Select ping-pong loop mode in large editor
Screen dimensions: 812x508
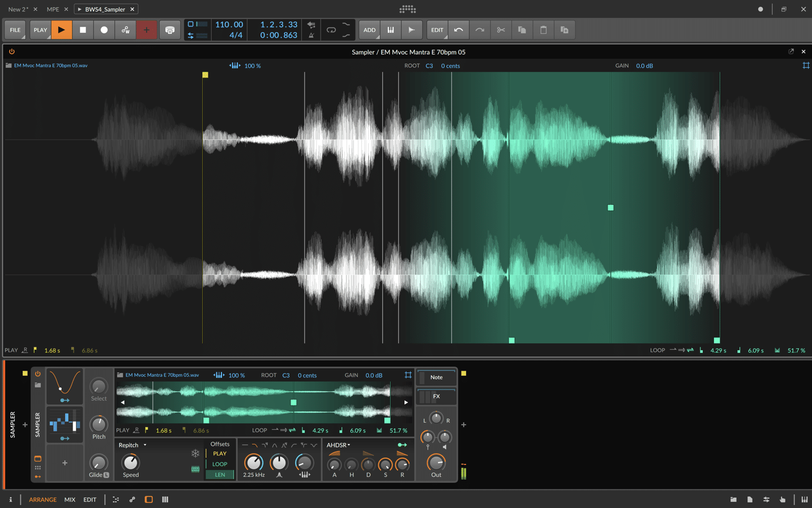point(690,350)
